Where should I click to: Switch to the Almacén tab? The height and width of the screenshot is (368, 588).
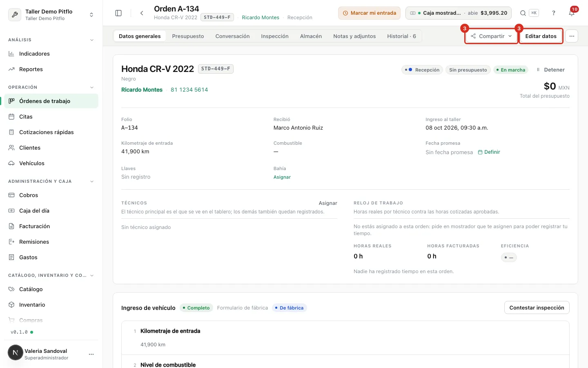pyautogui.click(x=311, y=36)
